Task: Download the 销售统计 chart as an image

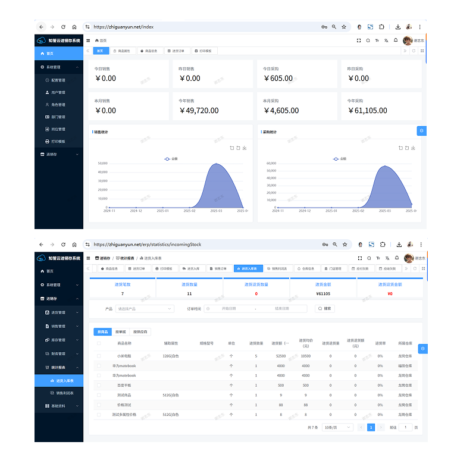Action: click(x=245, y=148)
